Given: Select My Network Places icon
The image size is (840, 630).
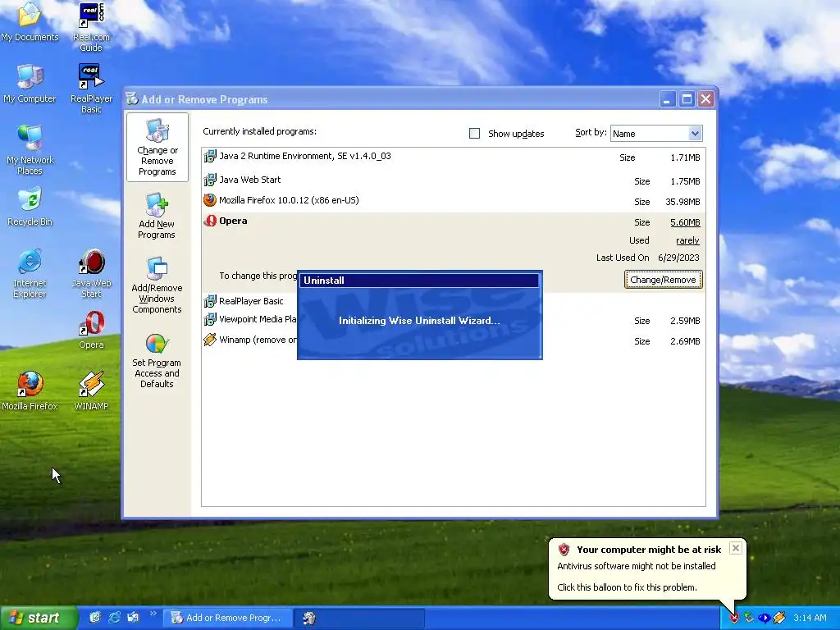Looking at the screenshot, I should 30,150.
